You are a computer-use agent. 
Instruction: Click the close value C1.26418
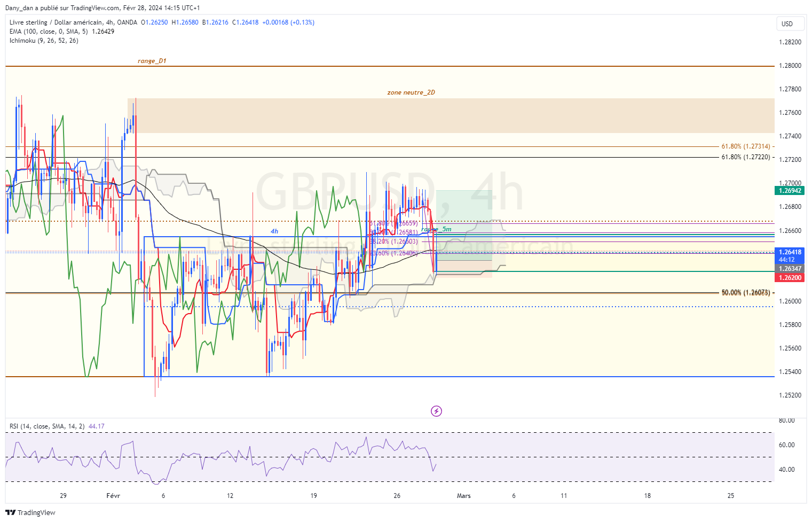(x=245, y=22)
